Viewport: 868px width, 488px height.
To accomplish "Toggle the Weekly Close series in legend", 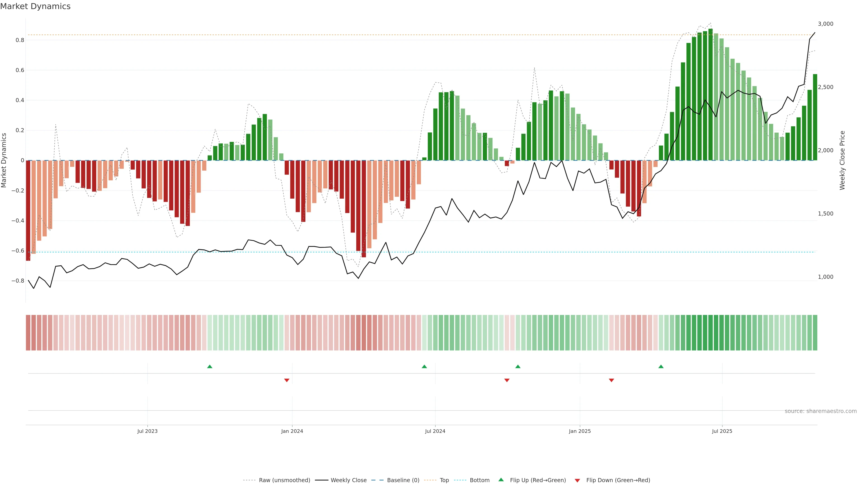I will pos(348,480).
